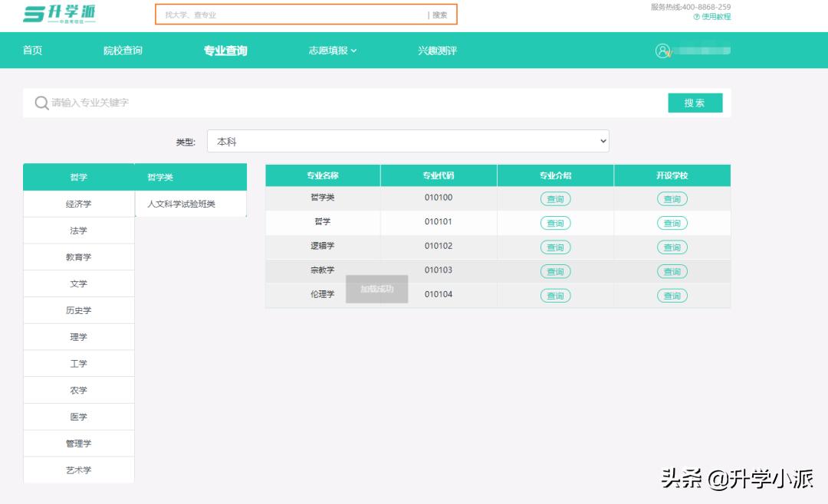
Task: Click 查询 under 开设学校 for 逻辑学
Action: 672,247
